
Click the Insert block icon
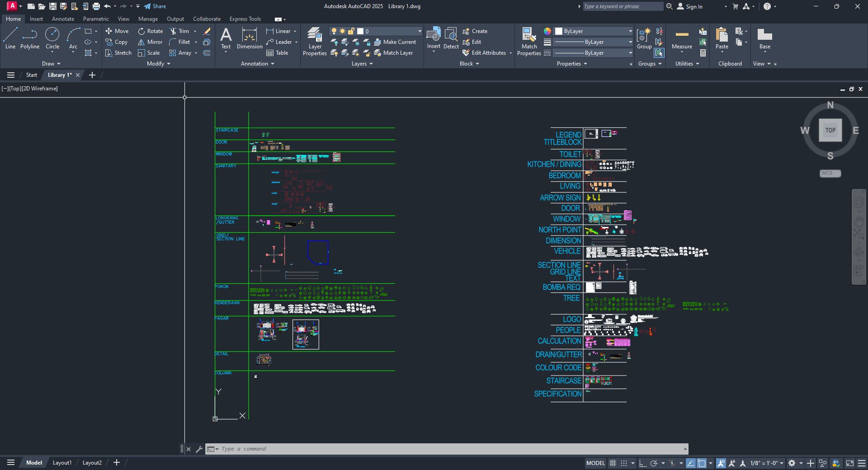pyautogui.click(x=434, y=38)
